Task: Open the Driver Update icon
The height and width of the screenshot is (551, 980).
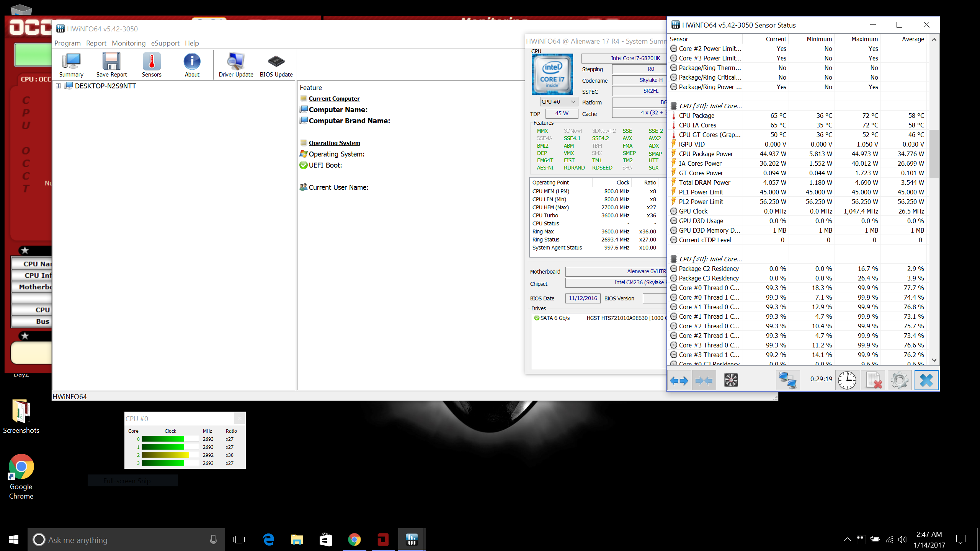Action: tap(236, 65)
